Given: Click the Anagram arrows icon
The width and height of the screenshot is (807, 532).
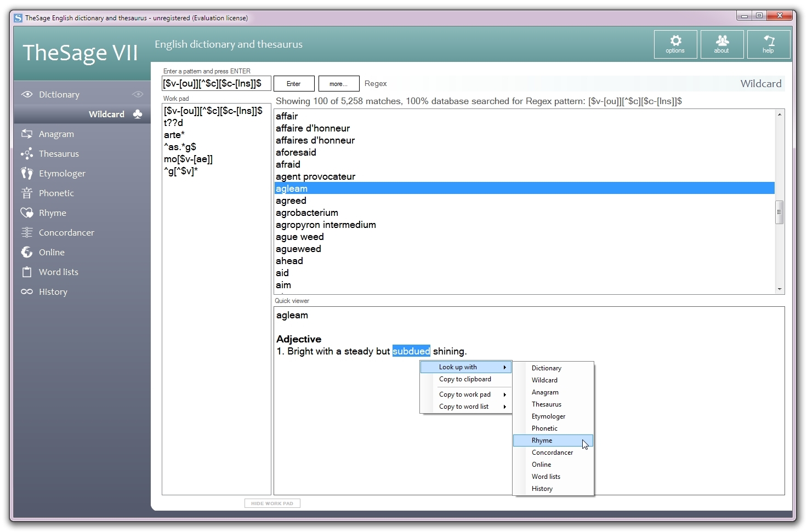Looking at the screenshot, I should point(27,134).
